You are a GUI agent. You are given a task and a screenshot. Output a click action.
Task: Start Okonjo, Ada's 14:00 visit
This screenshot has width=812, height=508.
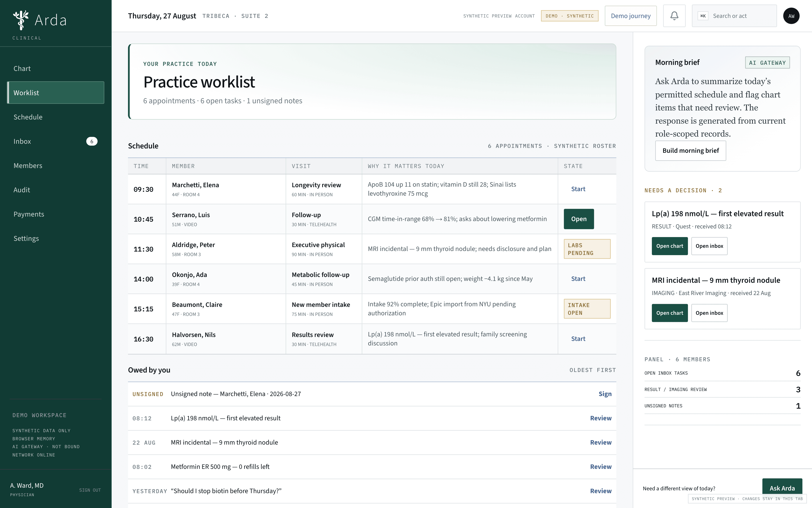tap(578, 279)
